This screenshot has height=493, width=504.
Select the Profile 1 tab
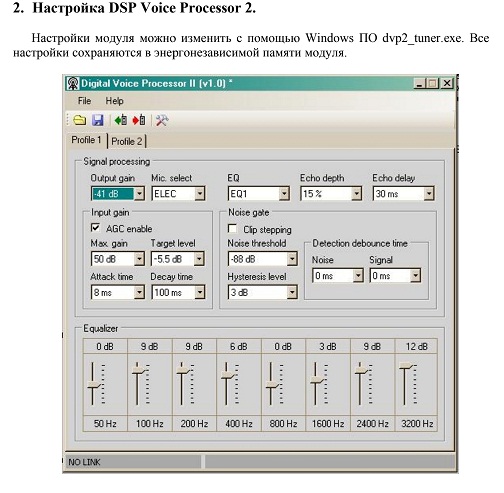pos(86,140)
